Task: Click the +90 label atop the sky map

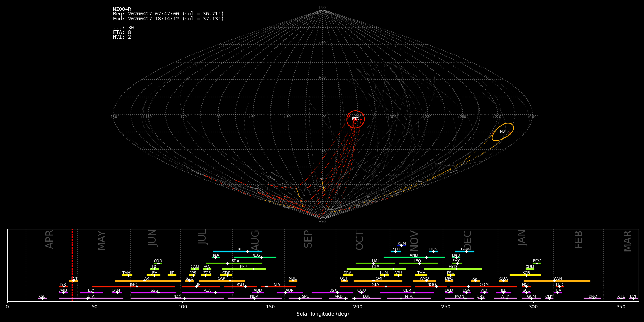Action: pos(322,8)
